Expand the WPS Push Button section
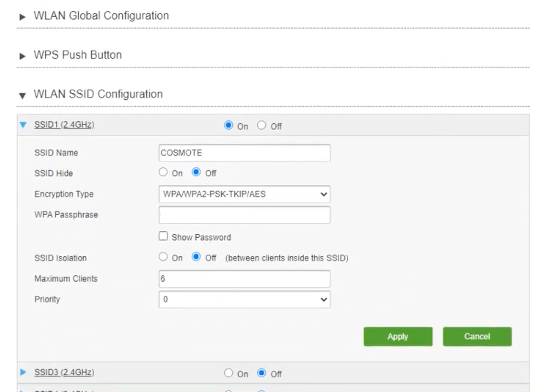This screenshot has width=546, height=392. click(23, 56)
